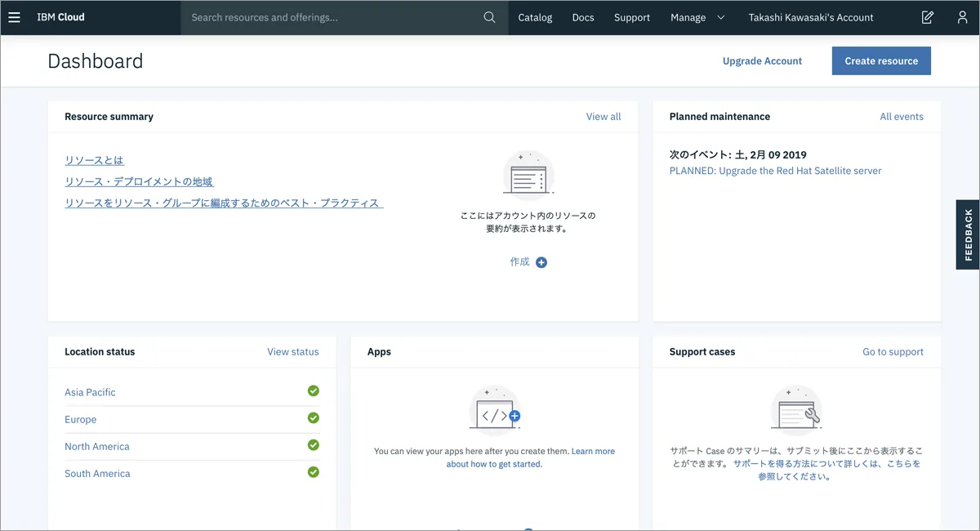This screenshot has height=531, width=980.
Task: Click the Support cases wrench illustration
Action: [797, 411]
